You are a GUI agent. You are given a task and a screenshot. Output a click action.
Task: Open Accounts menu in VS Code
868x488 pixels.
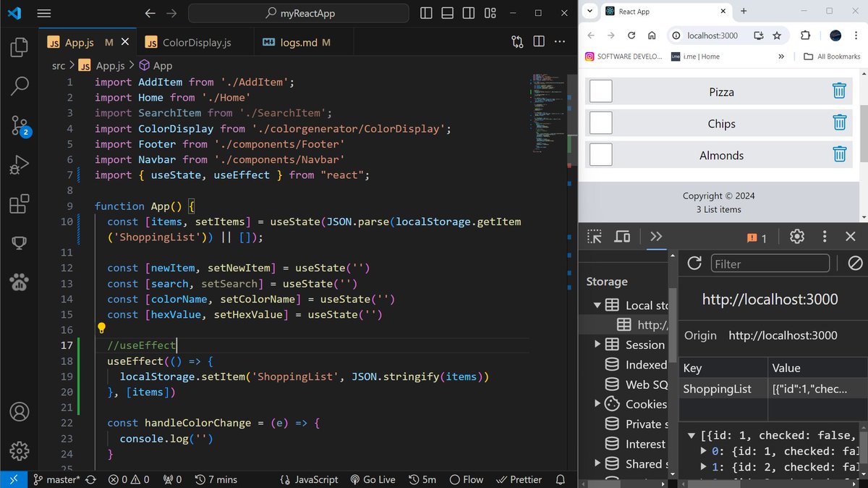coord(19,411)
